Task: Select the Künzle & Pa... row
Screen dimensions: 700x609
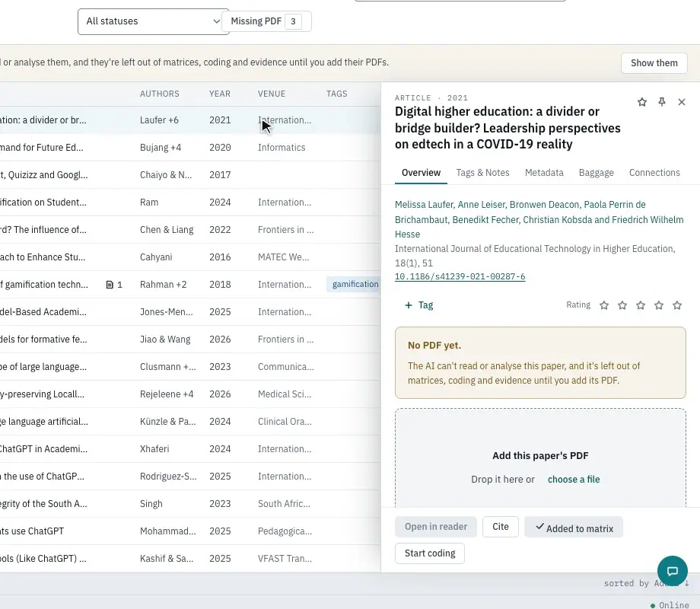Action: pyautogui.click(x=190, y=421)
